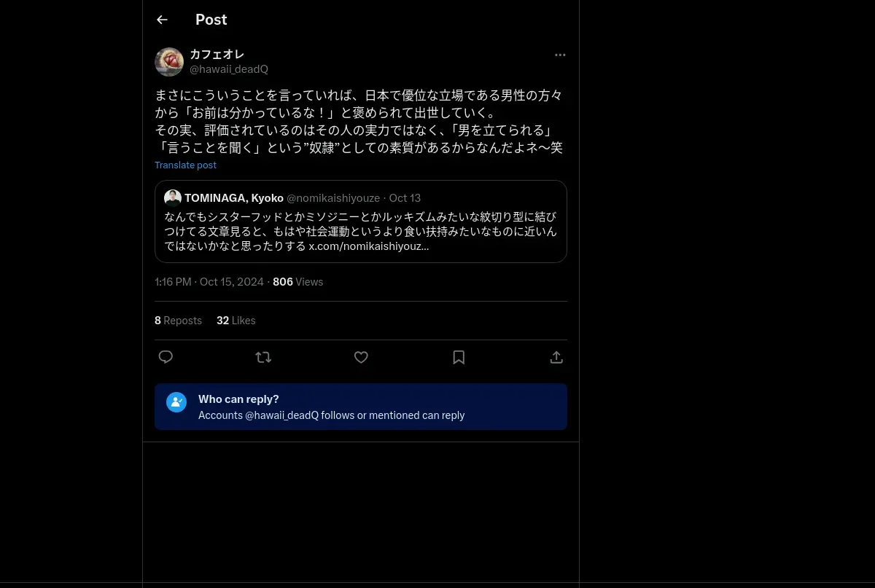Click the reply speech bubble icon
Viewport: 875px width, 588px height.
(x=166, y=357)
